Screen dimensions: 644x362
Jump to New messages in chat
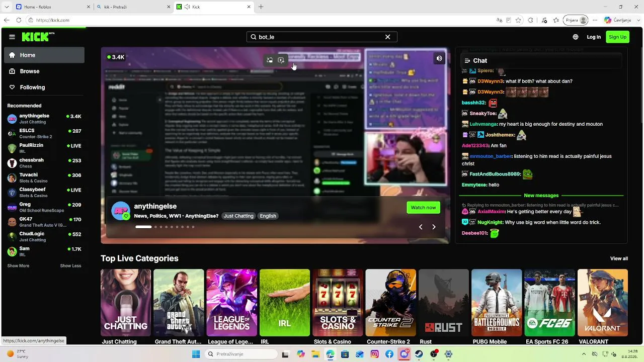[541, 196]
